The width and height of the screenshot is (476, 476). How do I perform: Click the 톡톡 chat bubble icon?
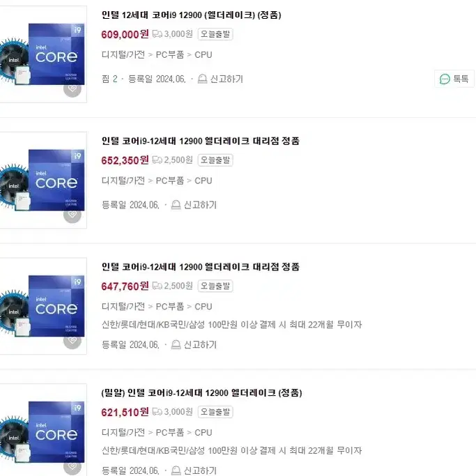point(445,79)
